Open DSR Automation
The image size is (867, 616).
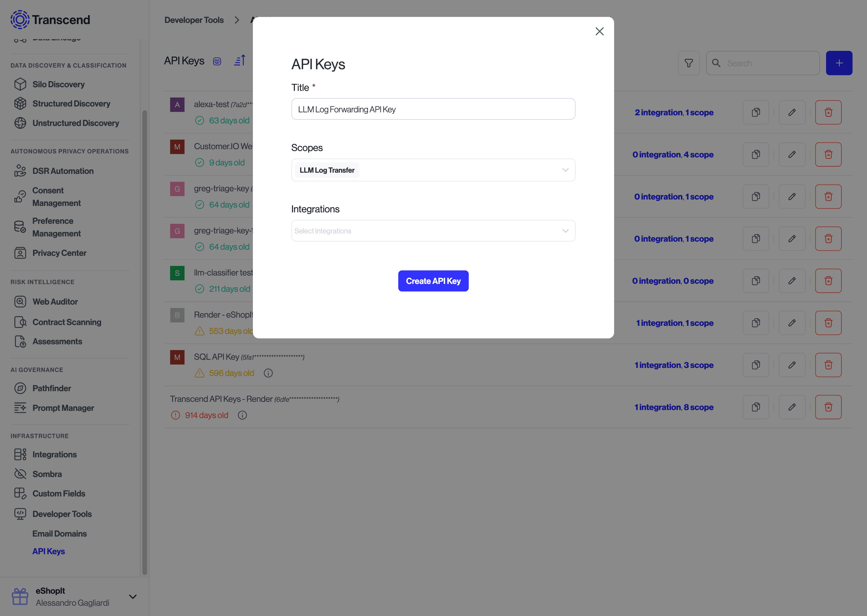click(63, 171)
